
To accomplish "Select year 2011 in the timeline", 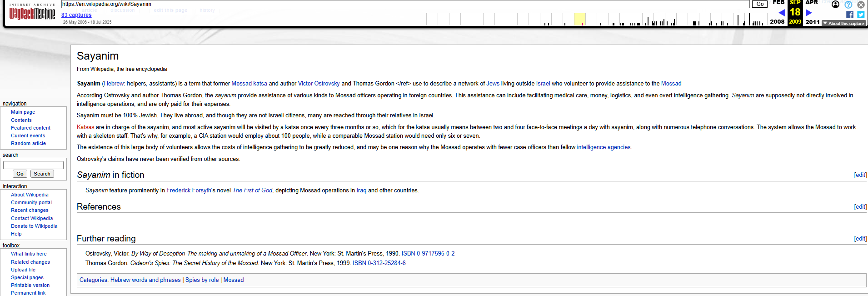I will click(x=813, y=22).
